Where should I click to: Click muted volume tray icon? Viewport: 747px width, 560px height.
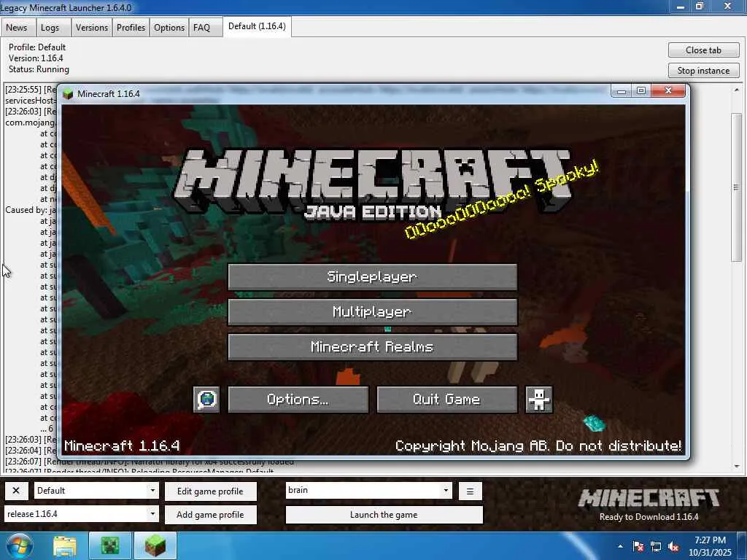point(673,546)
